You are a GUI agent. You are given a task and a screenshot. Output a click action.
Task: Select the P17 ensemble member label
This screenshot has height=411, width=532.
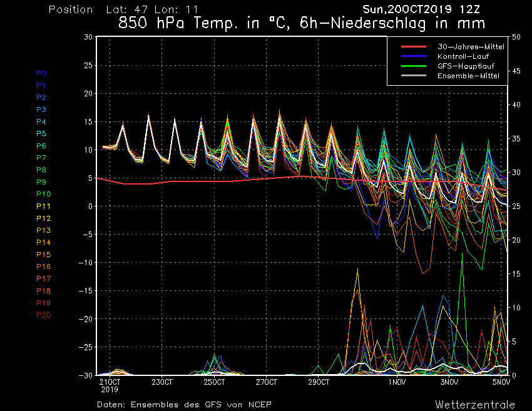pos(43,278)
